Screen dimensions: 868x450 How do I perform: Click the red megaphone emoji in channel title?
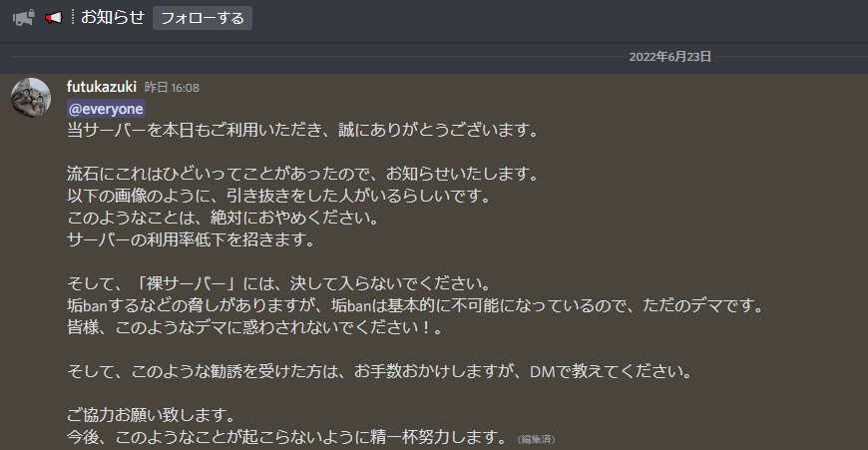54,18
